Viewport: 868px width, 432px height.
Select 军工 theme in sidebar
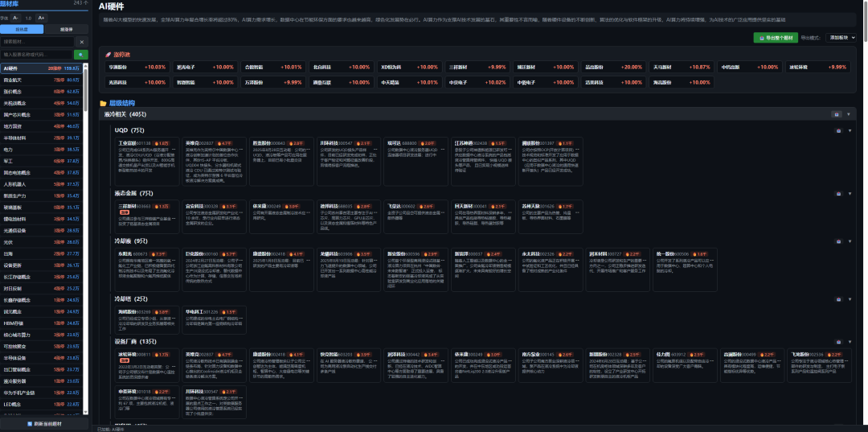click(42, 161)
